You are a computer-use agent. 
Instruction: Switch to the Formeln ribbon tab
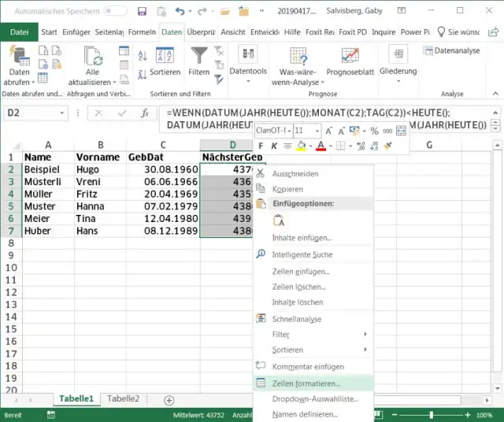point(142,32)
